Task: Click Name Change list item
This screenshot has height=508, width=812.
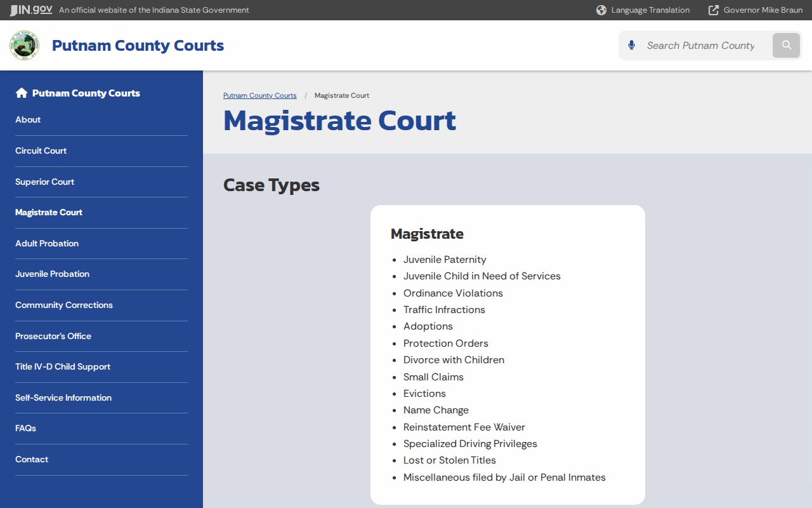Action: (436, 410)
